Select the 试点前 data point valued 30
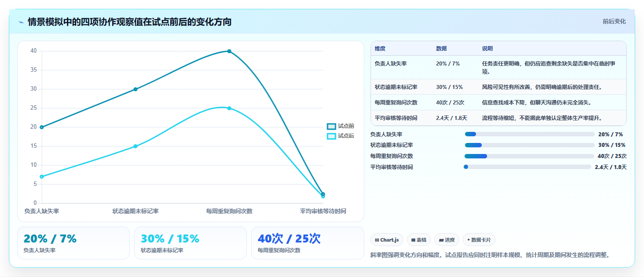Screen dimensions: 644x277 coord(136,89)
